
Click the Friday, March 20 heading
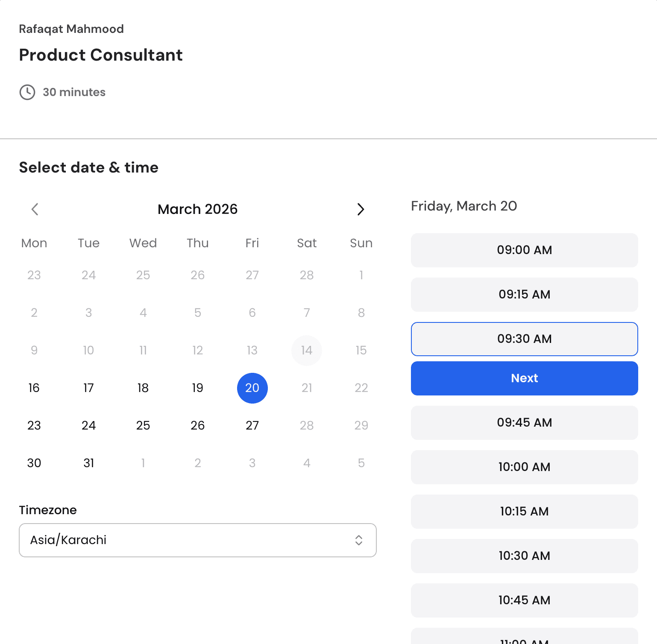click(x=464, y=206)
